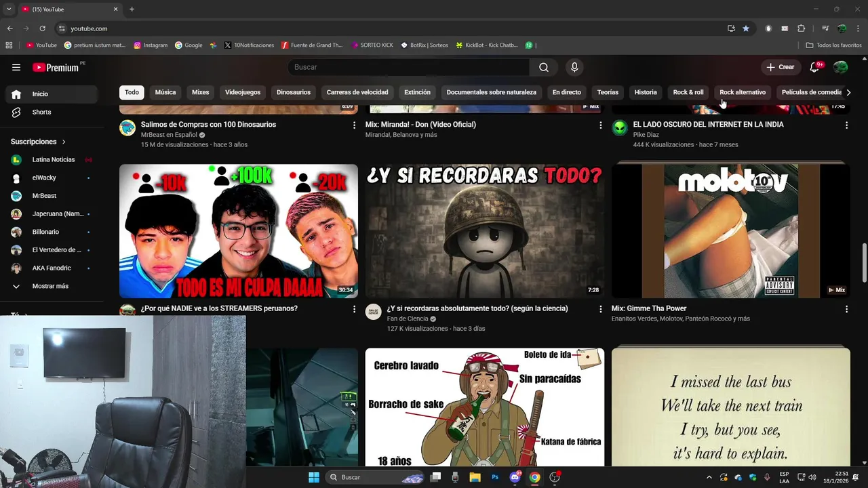Expand Mostrar más under subscriptions

click(x=52, y=286)
